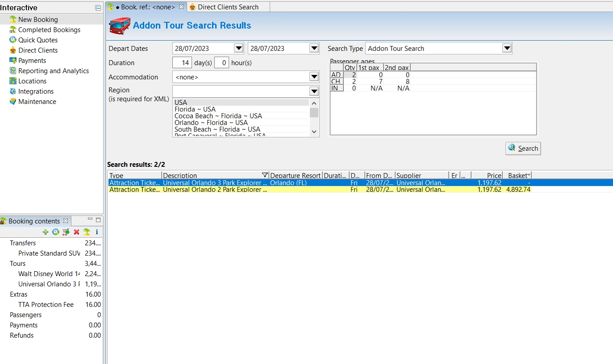
Task: Open Reporting and Analytics
Action: (54, 70)
